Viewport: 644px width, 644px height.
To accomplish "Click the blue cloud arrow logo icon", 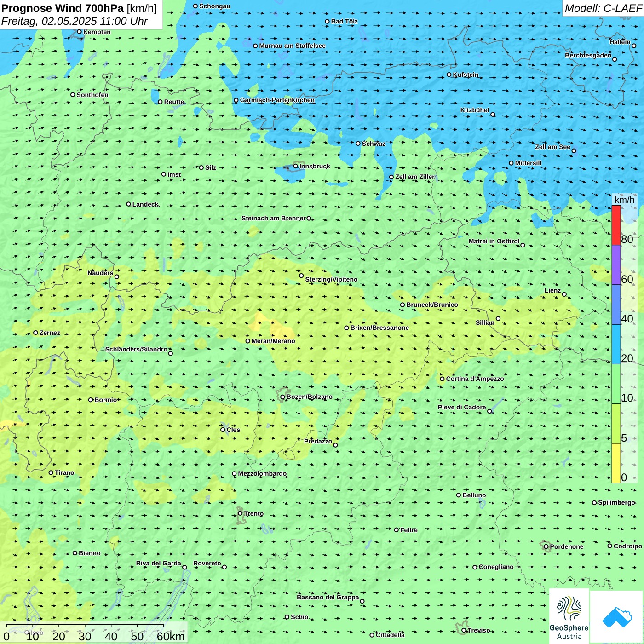I will pyautogui.click(x=616, y=616).
